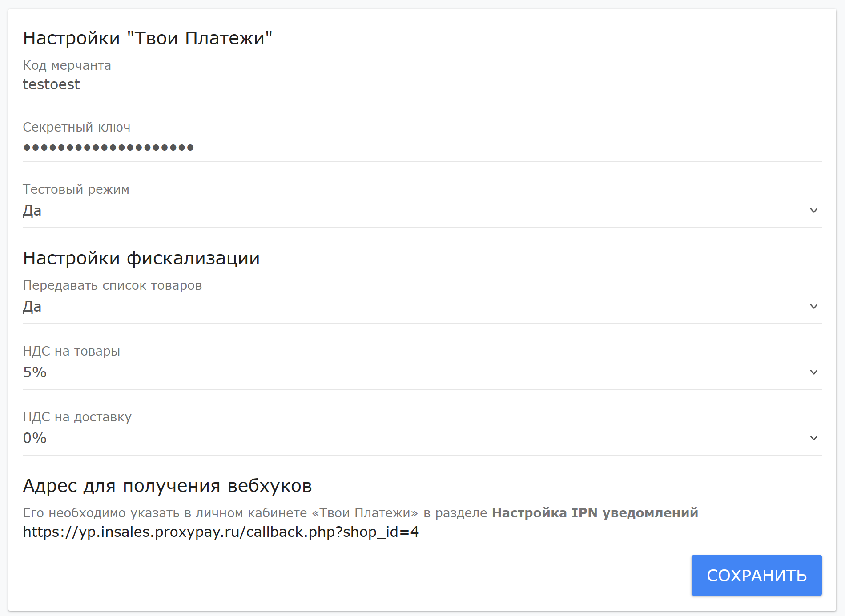Click the Секретный ключ label
Viewport: 845px width, 616px height.
[76, 127]
